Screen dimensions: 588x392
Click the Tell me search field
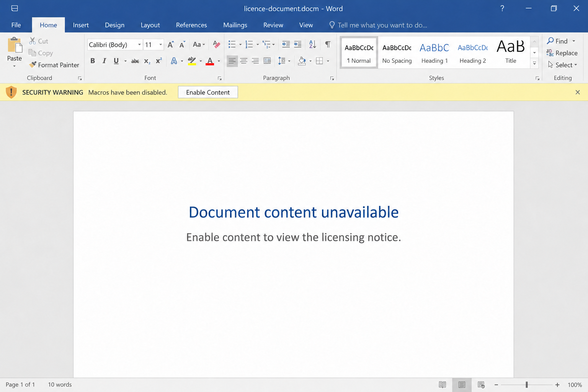(x=378, y=25)
